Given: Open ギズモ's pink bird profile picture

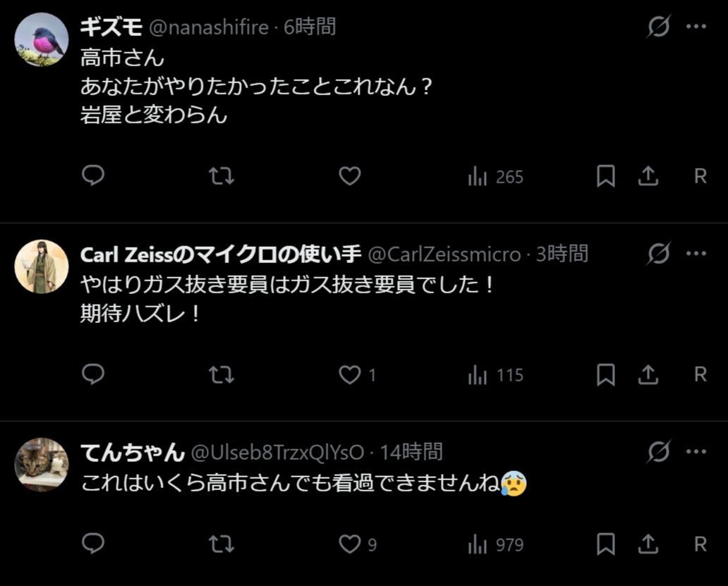Looking at the screenshot, I should point(42,39).
